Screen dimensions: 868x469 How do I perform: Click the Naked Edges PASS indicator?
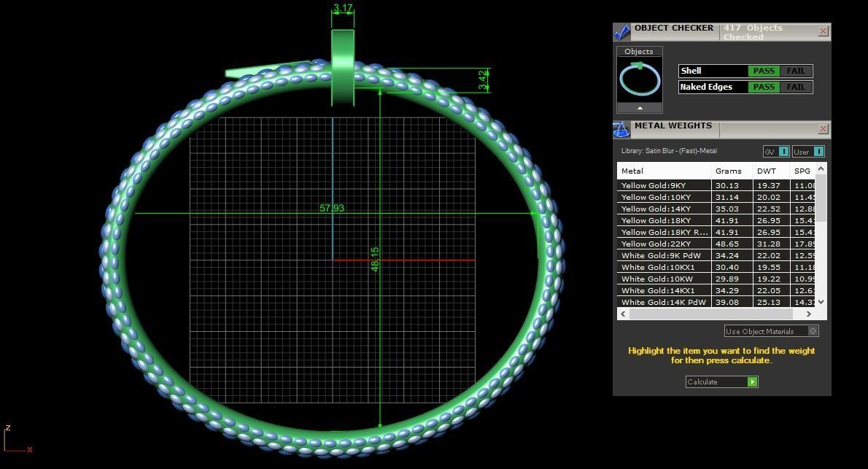[764, 87]
